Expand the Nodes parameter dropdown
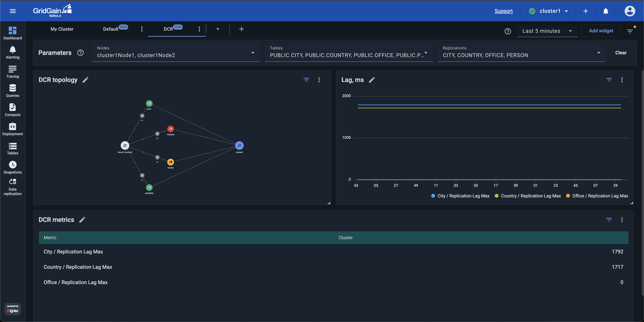 coord(176,53)
